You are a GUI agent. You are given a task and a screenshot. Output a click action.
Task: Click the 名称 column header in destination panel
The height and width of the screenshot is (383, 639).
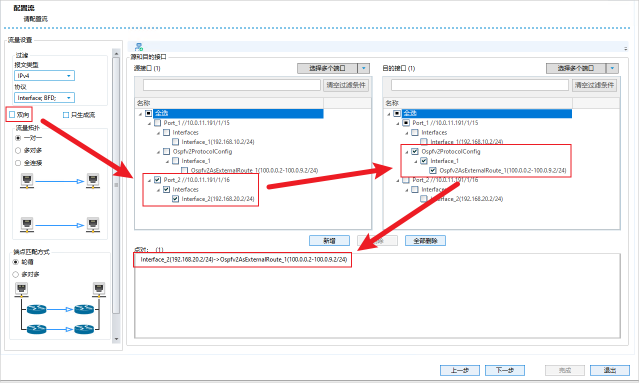pyautogui.click(x=478, y=103)
